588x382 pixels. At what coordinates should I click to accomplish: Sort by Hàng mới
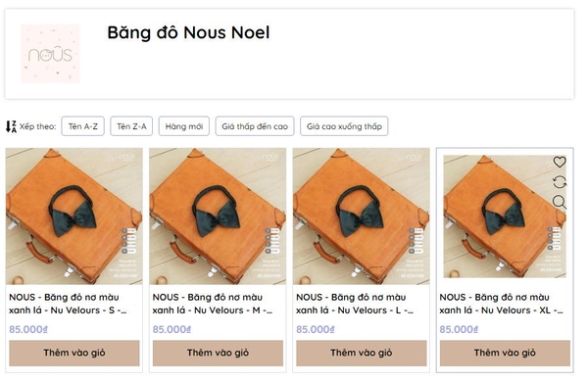184,126
